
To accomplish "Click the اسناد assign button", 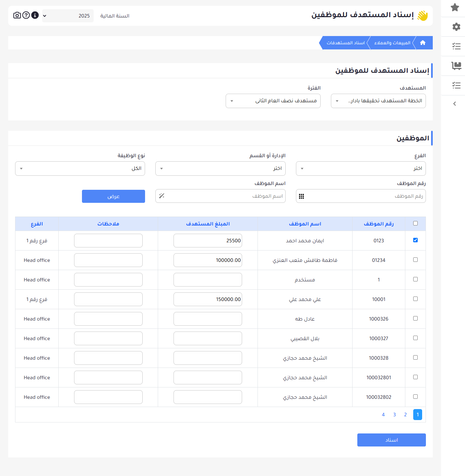I will pyautogui.click(x=392, y=440).
